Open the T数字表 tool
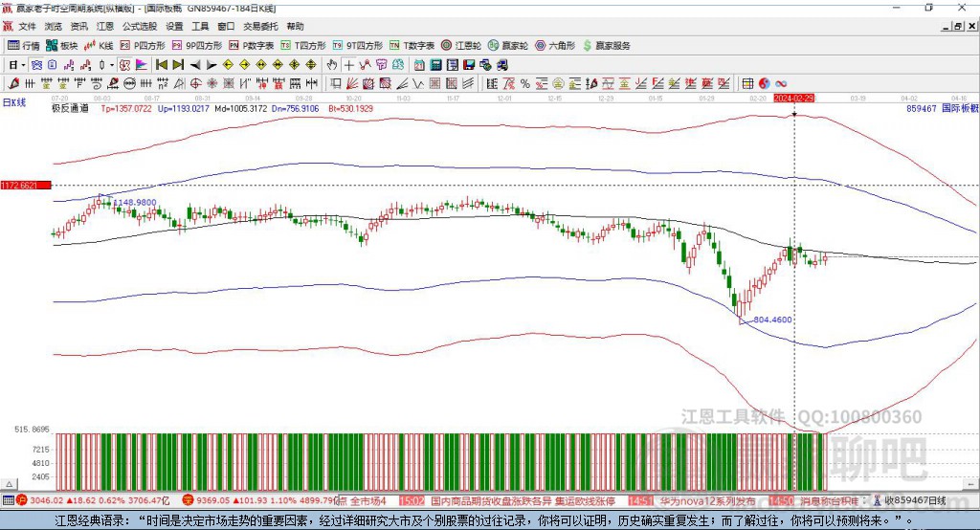The height and width of the screenshot is (530, 980). (412, 46)
